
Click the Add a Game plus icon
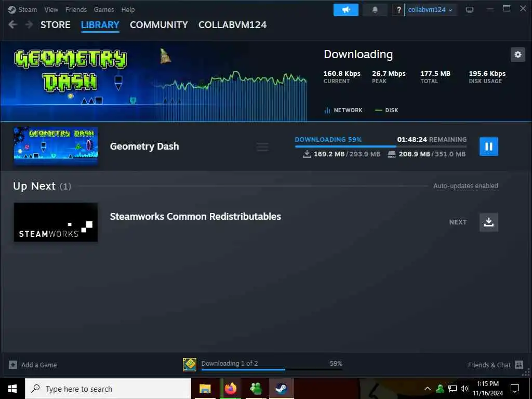tap(13, 365)
